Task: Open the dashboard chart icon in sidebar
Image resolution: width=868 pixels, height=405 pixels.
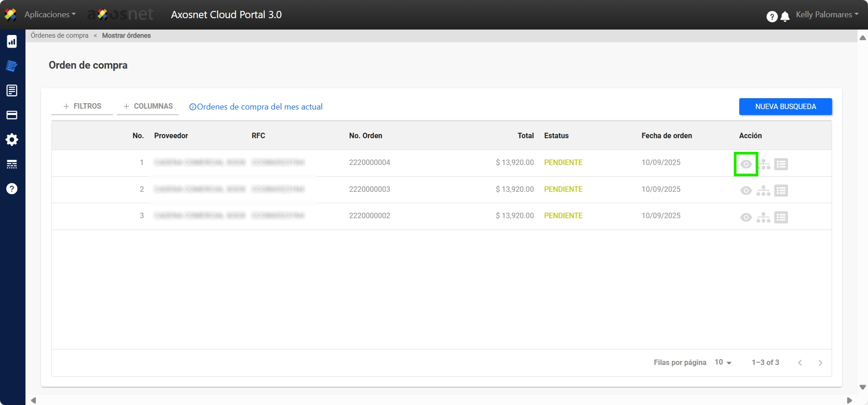Action: (x=12, y=42)
